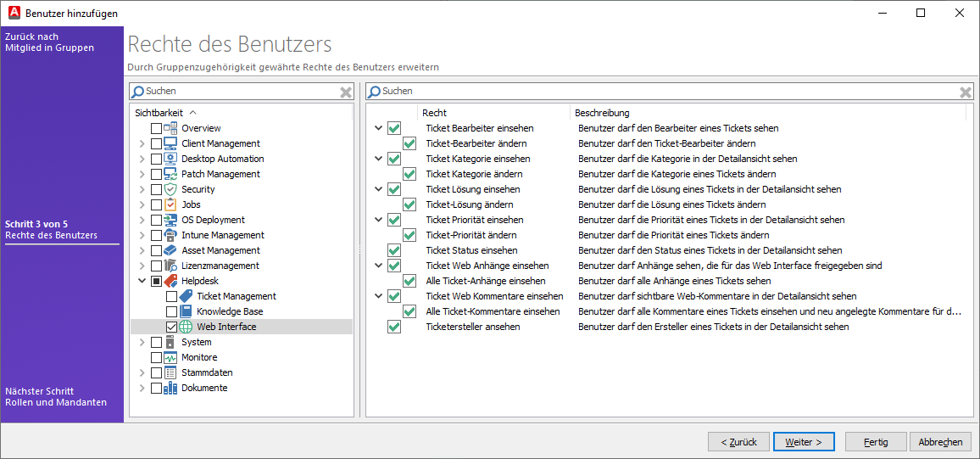Click the Monitore pulse icon
The width and height of the screenshot is (980, 459).
(x=170, y=357)
